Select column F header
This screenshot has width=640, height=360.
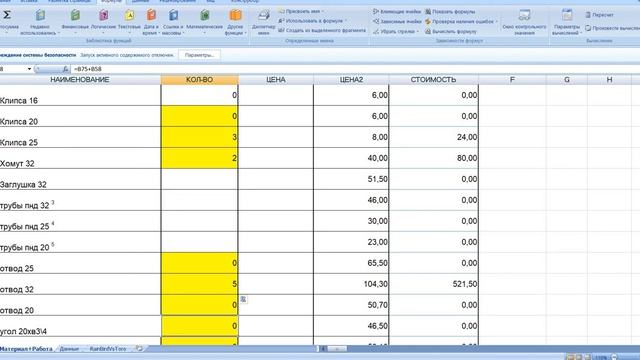tap(512, 80)
